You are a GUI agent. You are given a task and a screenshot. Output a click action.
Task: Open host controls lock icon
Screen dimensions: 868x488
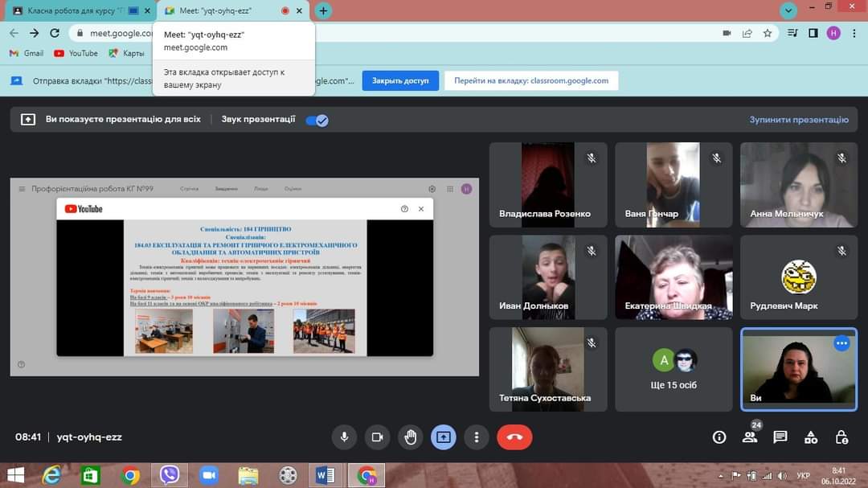841,437
